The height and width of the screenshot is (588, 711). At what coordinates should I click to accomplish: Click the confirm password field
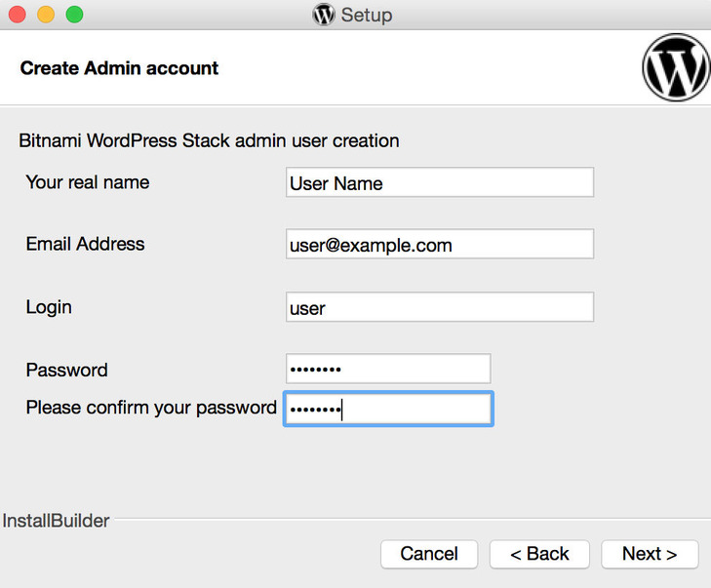(388, 409)
